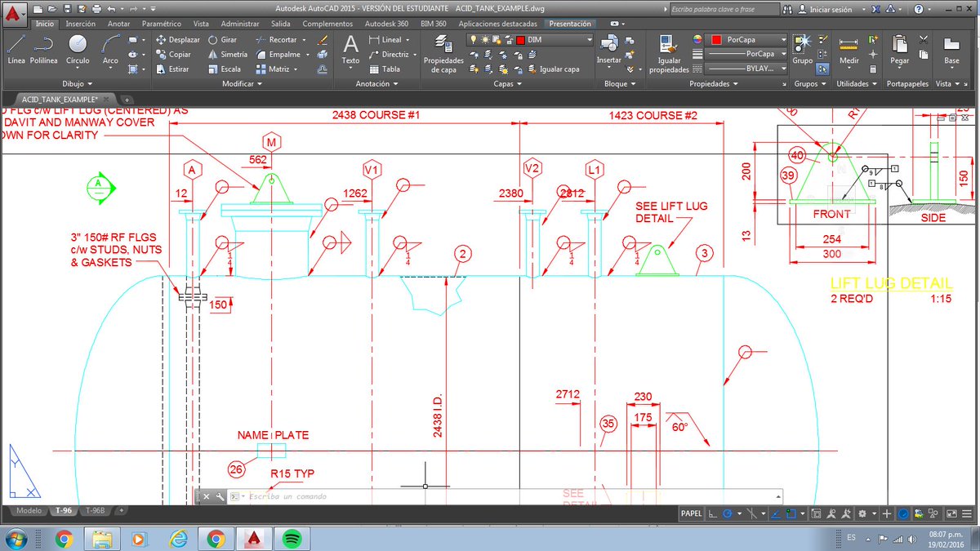Open the Paramétrico ribbon tab
Screen dimensions: 980x551
click(x=162, y=24)
